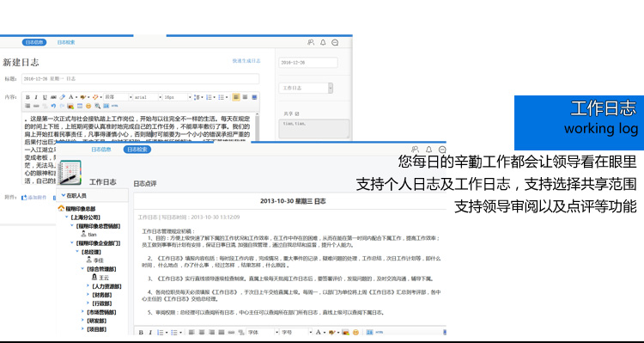
Task: Click the chat bubble icon in upper window header
Action: pos(335,42)
